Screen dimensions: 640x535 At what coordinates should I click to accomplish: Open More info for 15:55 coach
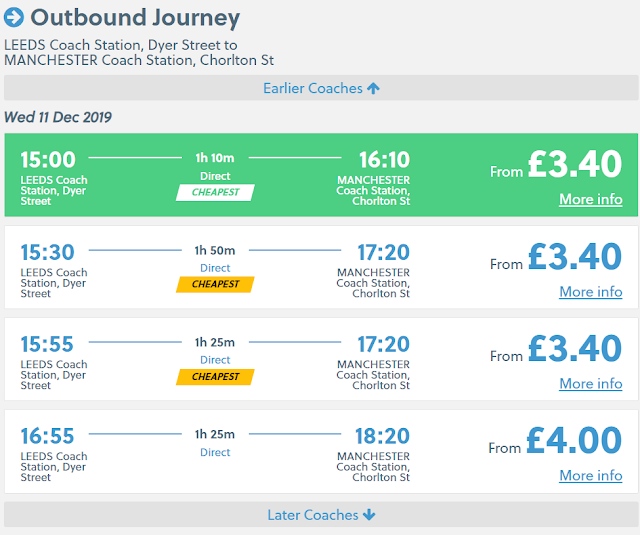click(x=590, y=384)
